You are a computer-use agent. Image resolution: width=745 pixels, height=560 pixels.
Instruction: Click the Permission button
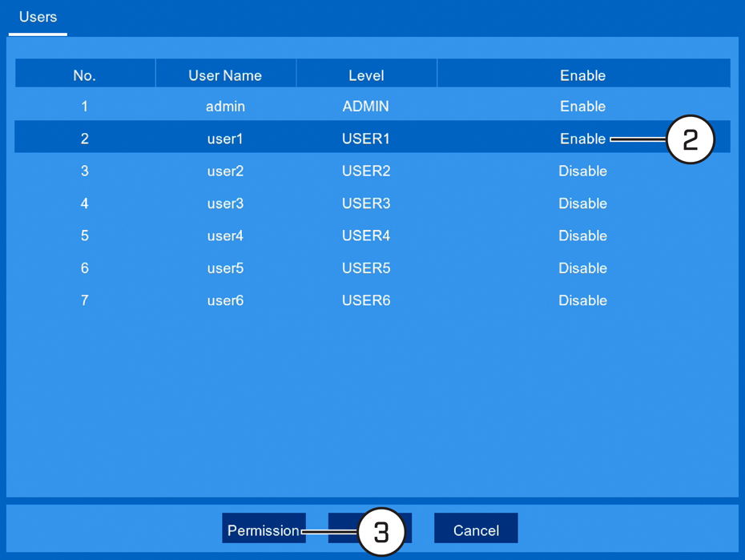coord(264,528)
